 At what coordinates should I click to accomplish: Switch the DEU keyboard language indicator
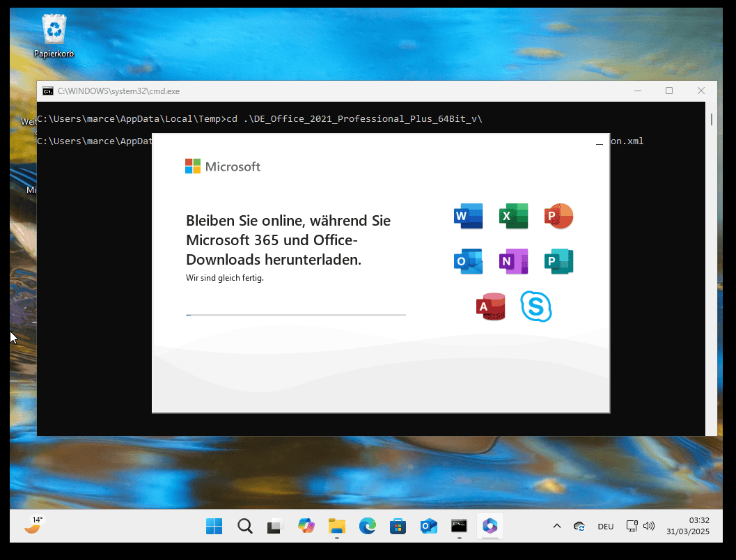(x=605, y=527)
